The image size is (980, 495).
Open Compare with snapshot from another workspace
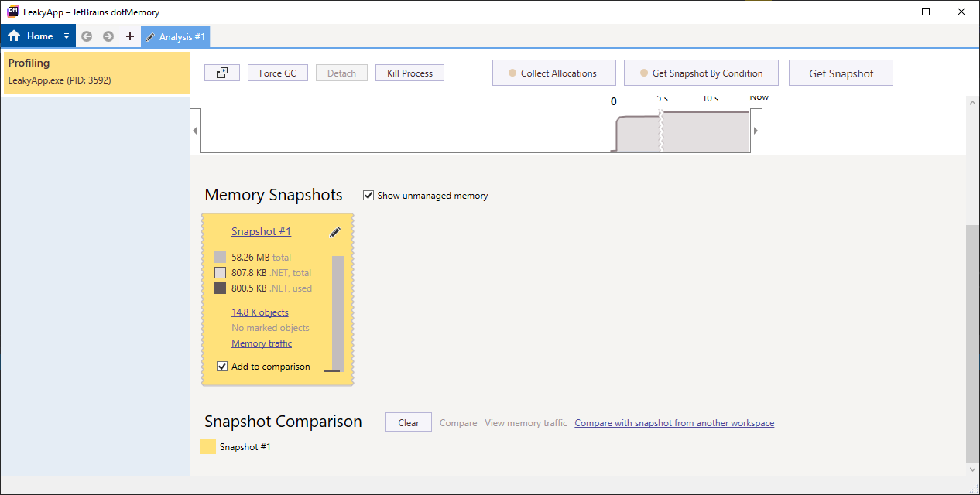point(674,423)
